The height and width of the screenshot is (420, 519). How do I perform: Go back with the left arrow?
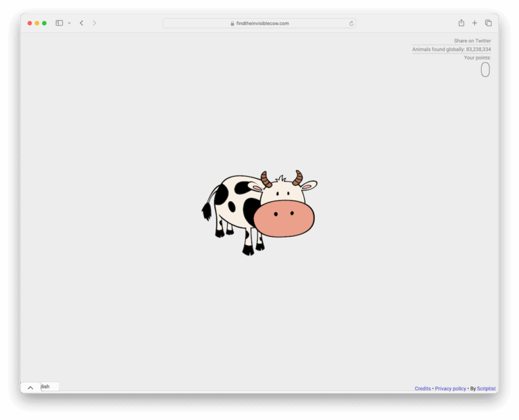click(x=81, y=23)
